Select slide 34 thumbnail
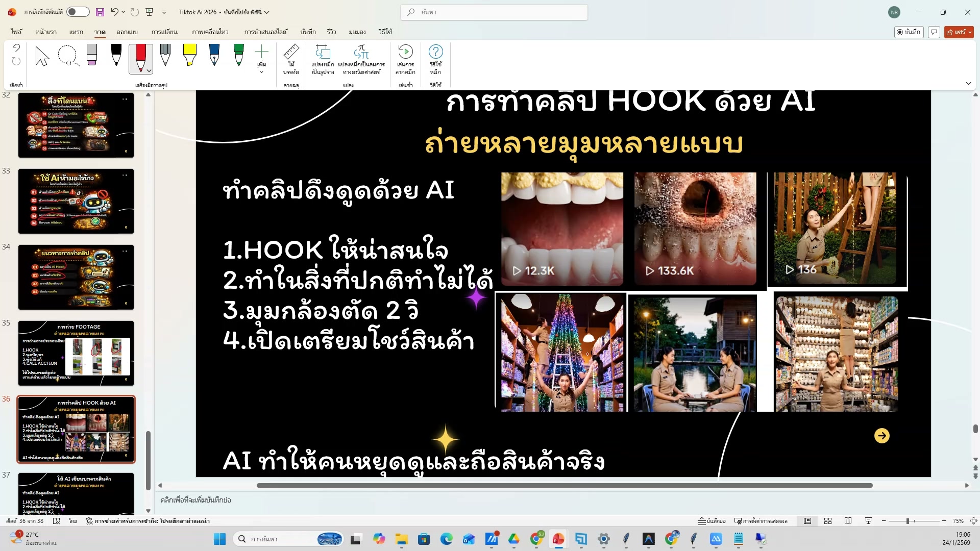The height and width of the screenshot is (551, 980). (76, 278)
